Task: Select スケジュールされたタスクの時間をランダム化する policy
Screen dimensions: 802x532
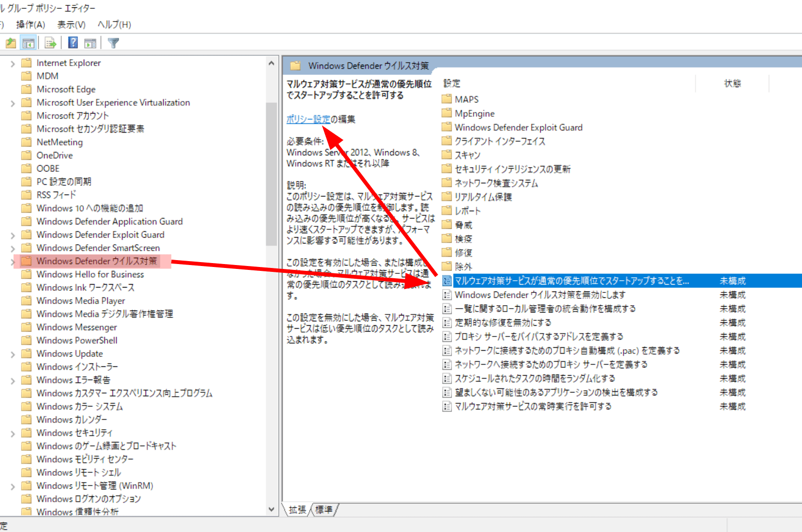Action: (535, 379)
